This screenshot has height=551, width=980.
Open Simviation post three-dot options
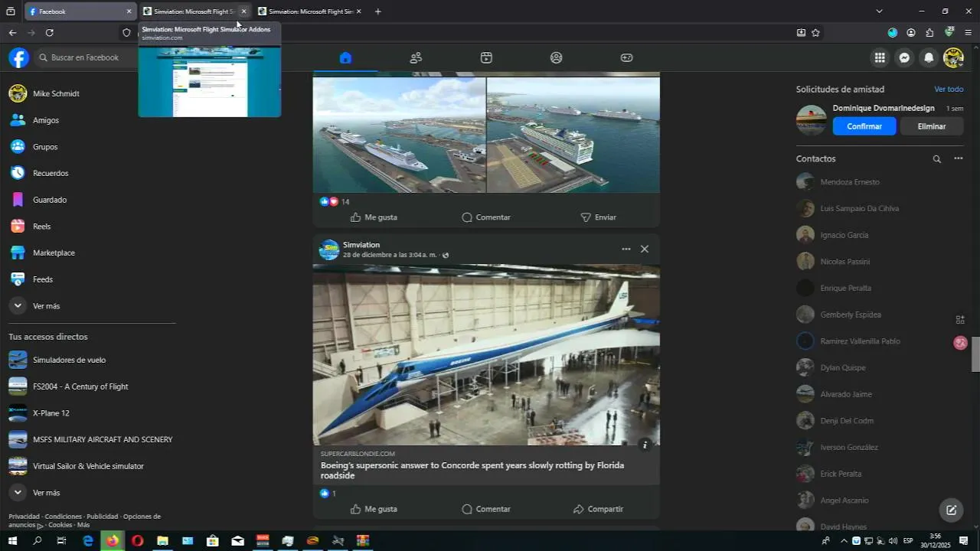click(626, 249)
